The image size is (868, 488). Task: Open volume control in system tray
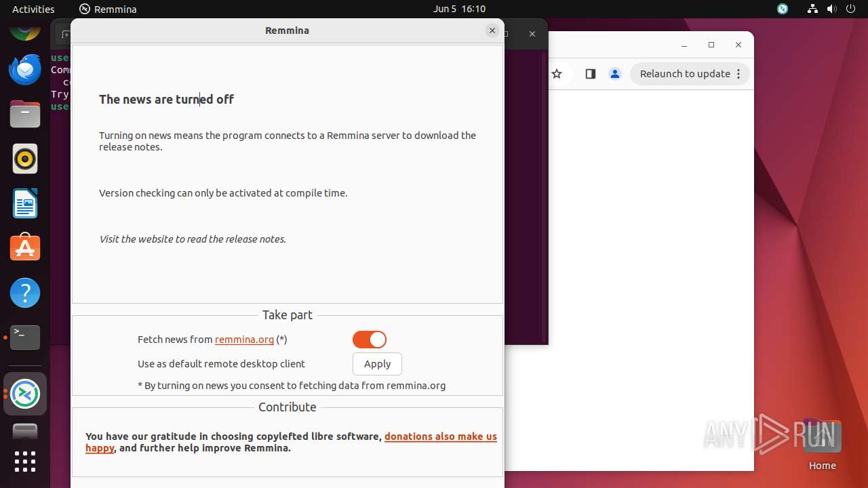(x=831, y=9)
